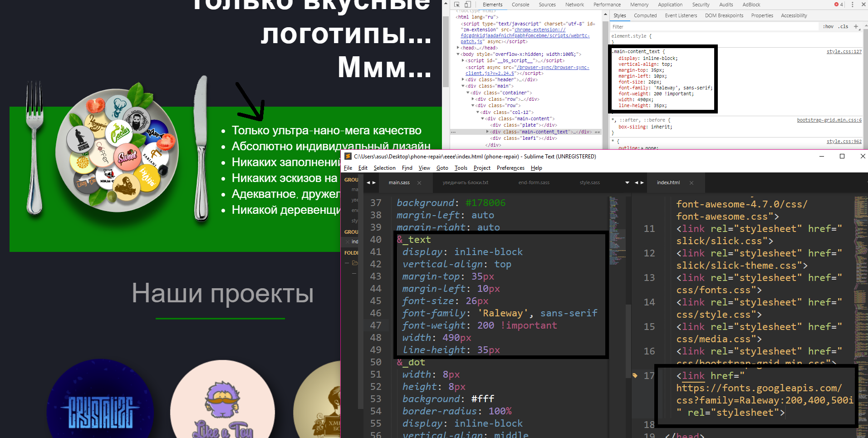Collapse the body element node
This screenshot has height=438, width=868.
(x=458, y=54)
